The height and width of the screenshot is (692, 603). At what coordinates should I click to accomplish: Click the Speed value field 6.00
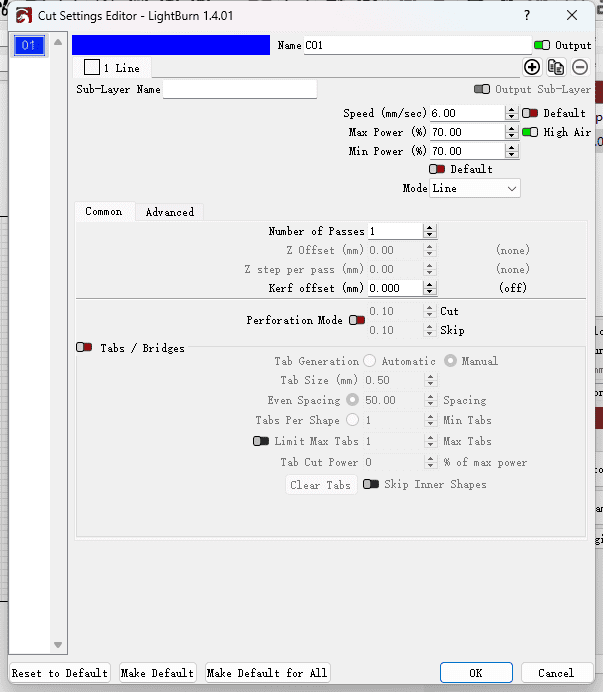[x=467, y=113]
